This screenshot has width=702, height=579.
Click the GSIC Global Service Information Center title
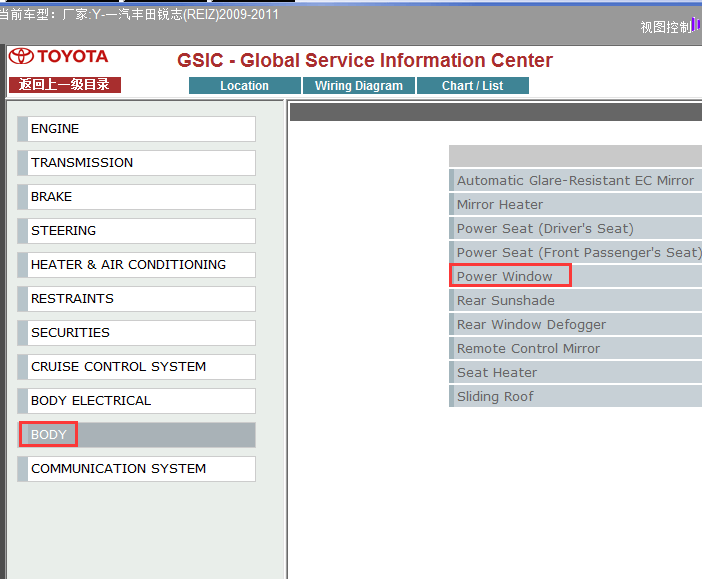click(365, 60)
